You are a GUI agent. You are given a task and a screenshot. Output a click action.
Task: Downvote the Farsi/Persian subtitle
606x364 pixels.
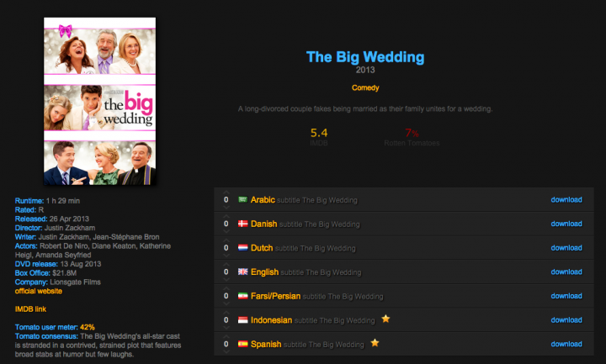pos(226,303)
